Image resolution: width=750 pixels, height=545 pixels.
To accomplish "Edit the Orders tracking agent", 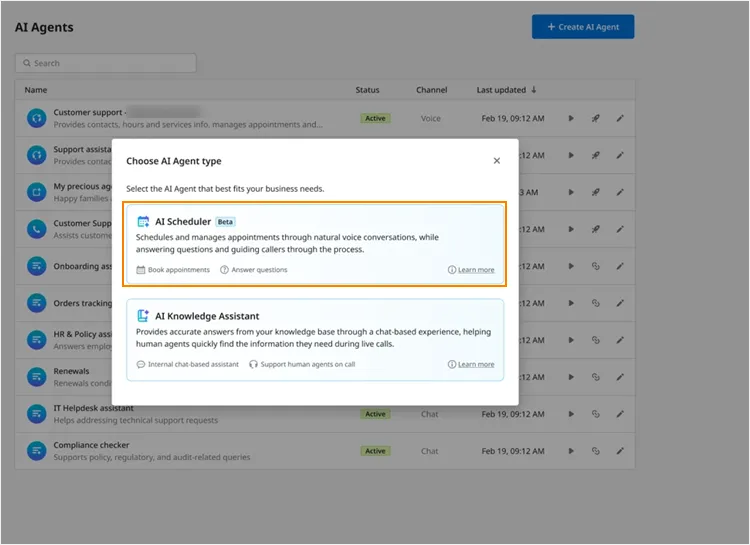I will point(620,303).
